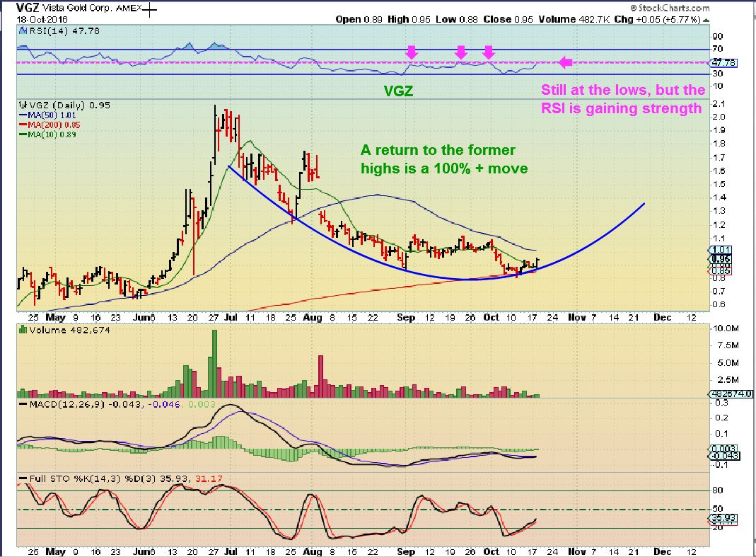The image size is (756, 557).
Task: Click the 'VGZ (Daily) 0.95' label
Action: point(70,105)
